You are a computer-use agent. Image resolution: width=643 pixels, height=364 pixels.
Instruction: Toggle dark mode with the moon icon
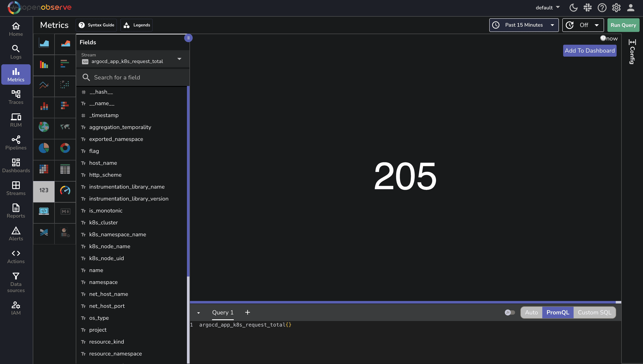click(574, 8)
